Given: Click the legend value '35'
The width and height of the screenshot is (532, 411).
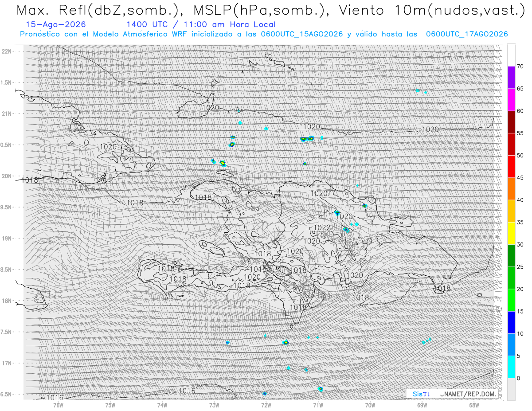Looking at the screenshot, I should (520, 222).
